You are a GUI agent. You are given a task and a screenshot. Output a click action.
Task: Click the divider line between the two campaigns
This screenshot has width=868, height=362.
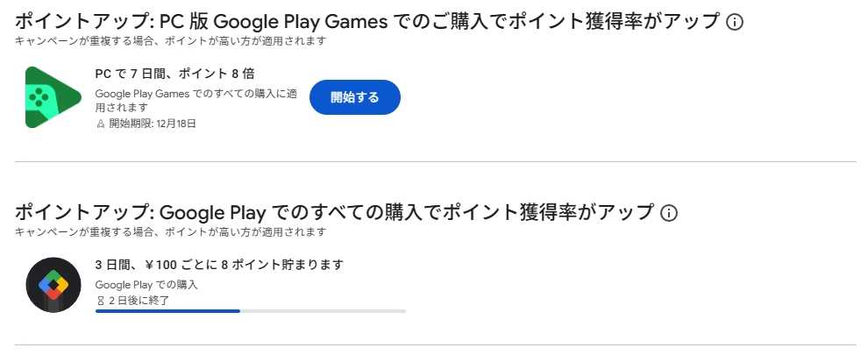(x=435, y=161)
